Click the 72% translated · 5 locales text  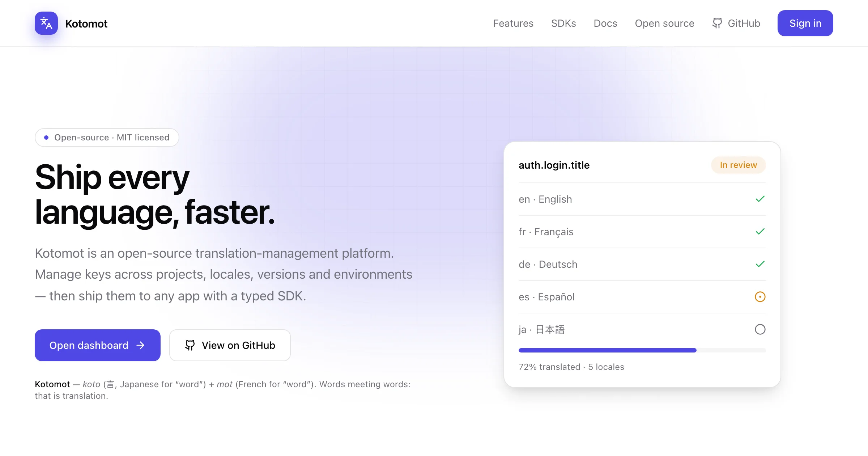571,367
